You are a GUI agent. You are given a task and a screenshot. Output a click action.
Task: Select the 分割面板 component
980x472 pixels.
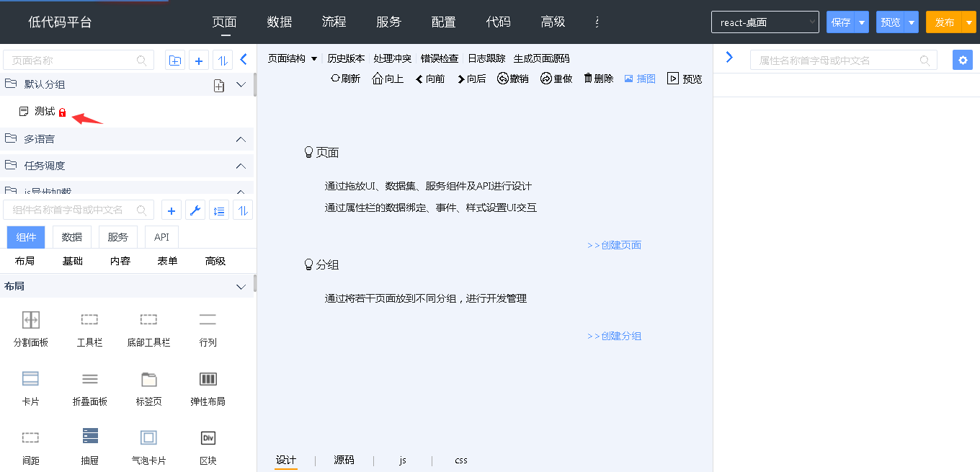pos(31,329)
